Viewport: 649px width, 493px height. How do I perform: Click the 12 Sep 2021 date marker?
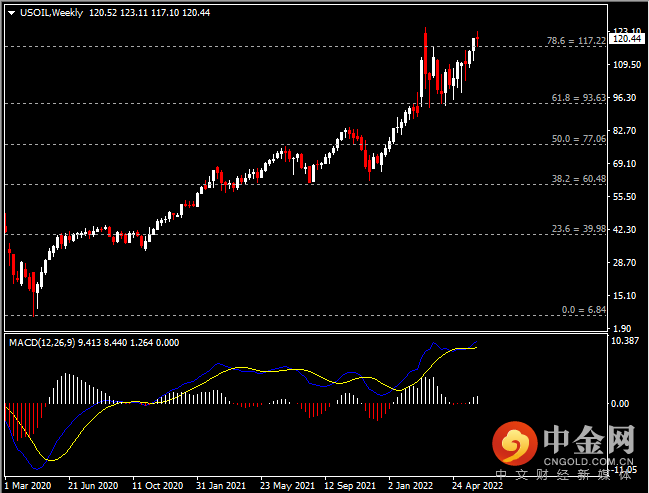click(x=350, y=486)
